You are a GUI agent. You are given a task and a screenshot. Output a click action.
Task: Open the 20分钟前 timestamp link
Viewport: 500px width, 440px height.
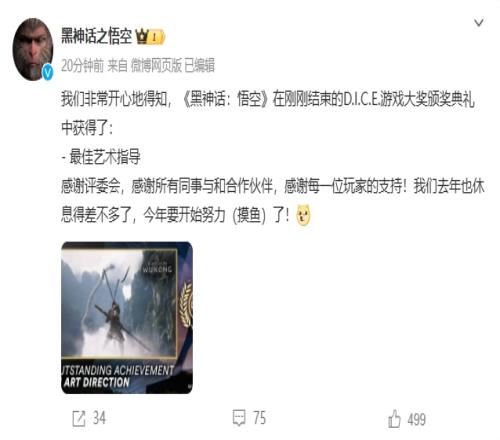click(82, 65)
